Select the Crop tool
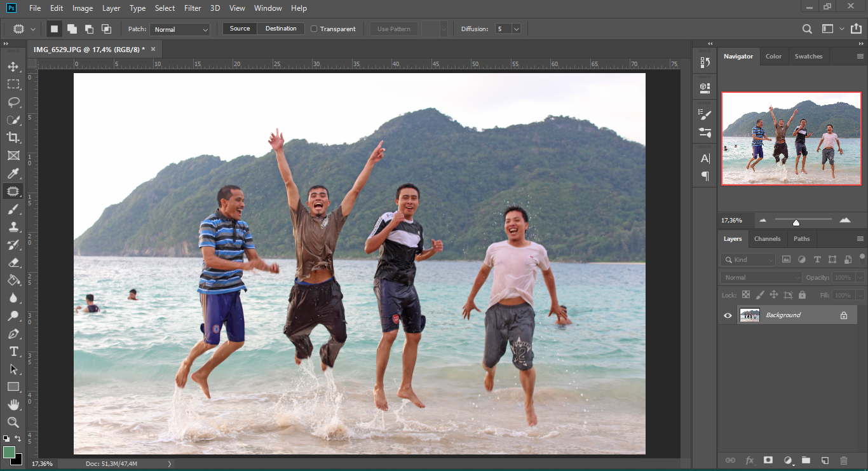868x471 pixels. click(13, 138)
